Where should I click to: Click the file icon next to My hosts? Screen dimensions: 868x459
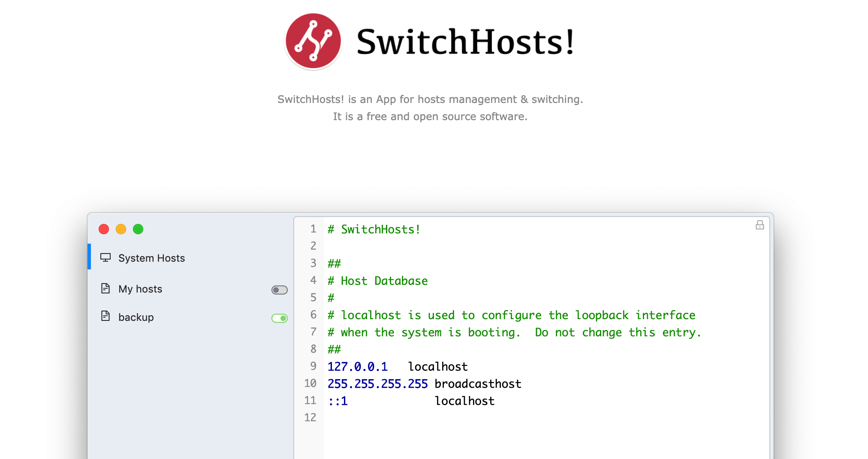[105, 288]
